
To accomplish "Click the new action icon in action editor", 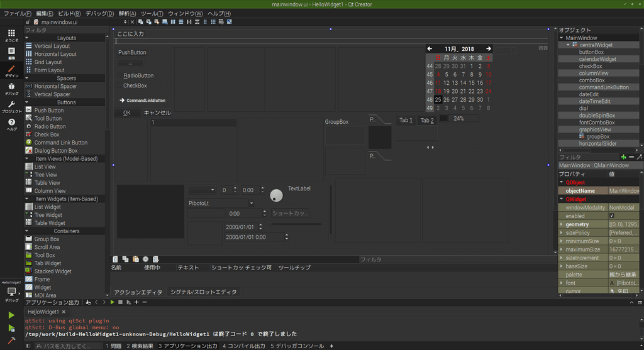I will pos(116,260).
